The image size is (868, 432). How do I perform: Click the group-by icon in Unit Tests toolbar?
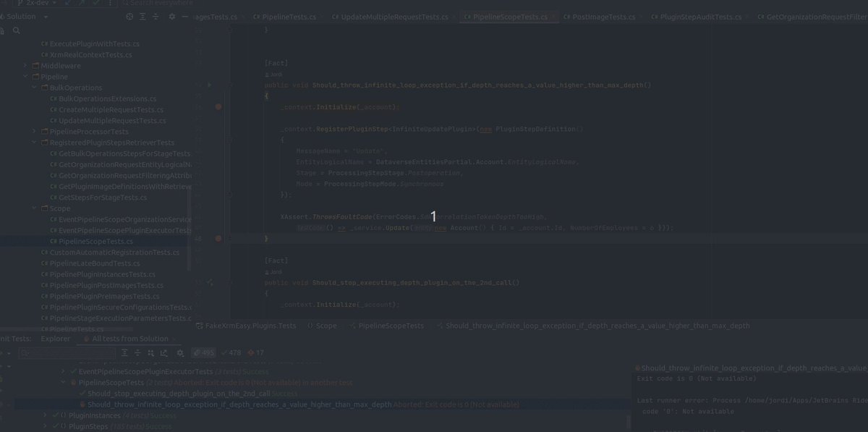coord(152,353)
